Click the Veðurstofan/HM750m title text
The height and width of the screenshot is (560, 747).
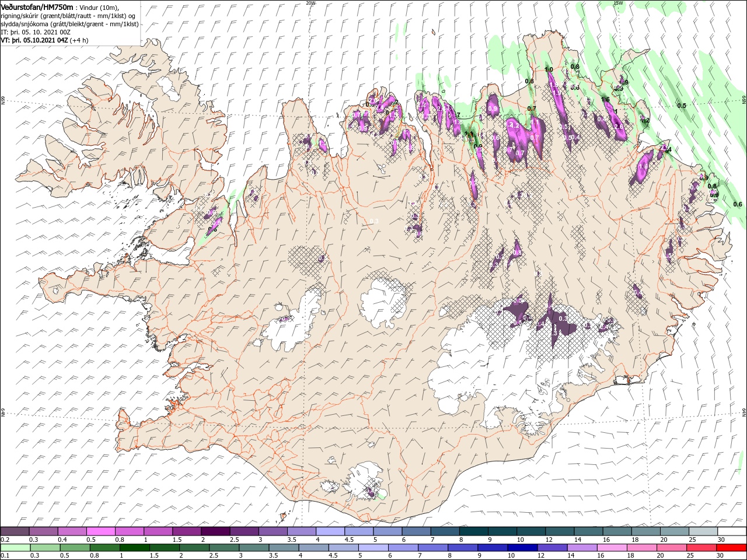[x=37, y=6]
